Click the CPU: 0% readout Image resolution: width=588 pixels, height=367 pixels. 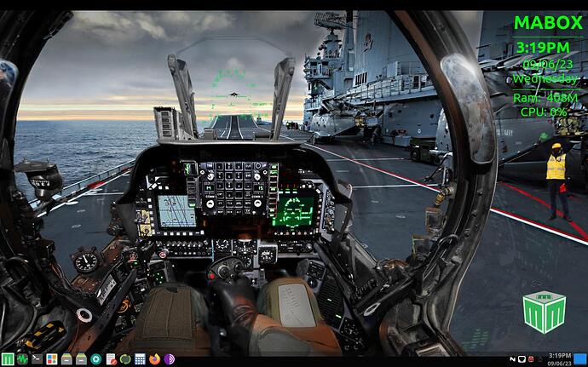coord(544,112)
